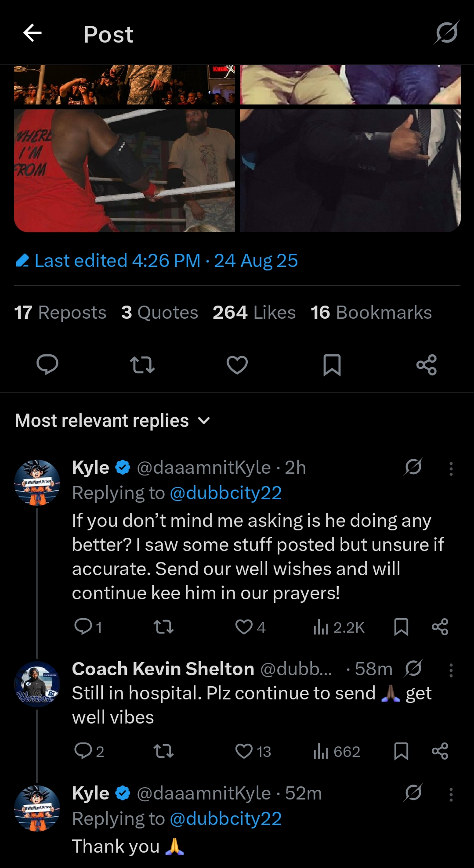474x868 pixels.
Task: Open Kyle's profile picture on first reply
Action: click(37, 482)
